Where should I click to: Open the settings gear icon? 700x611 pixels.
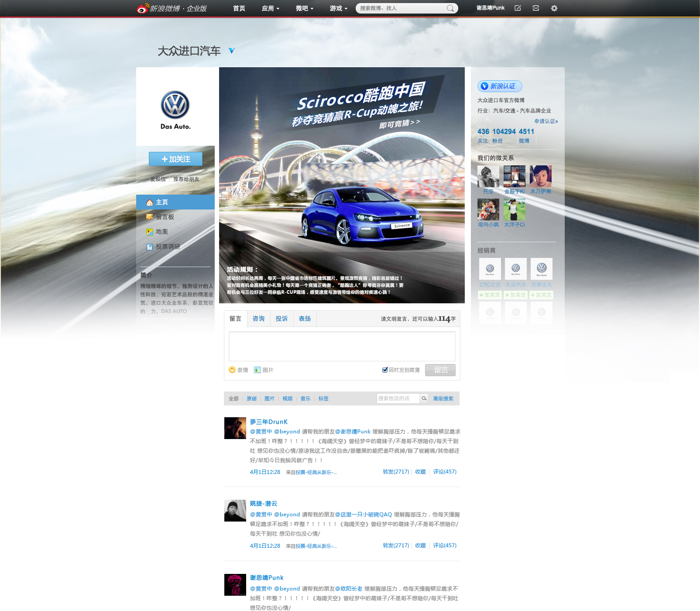tap(554, 8)
